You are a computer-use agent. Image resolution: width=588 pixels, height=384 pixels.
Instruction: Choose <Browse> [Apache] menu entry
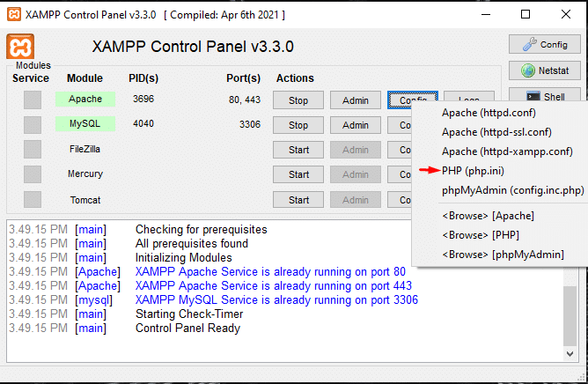[x=488, y=216]
